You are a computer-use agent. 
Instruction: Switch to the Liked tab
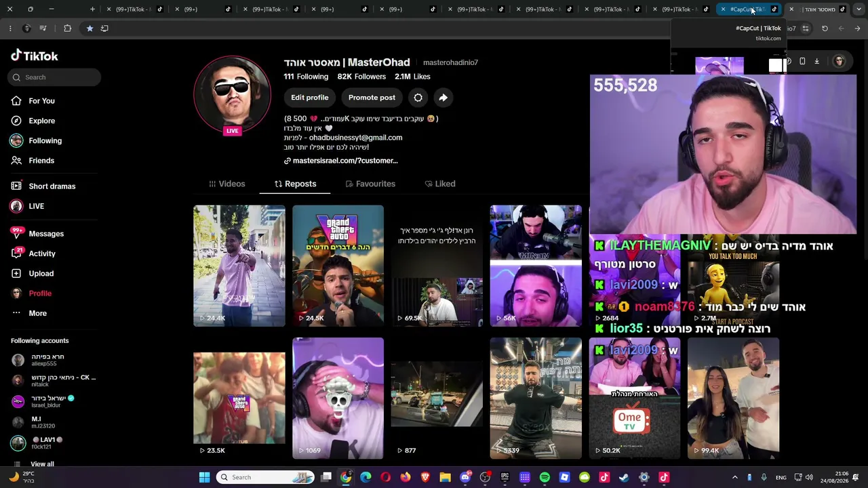[x=440, y=184]
